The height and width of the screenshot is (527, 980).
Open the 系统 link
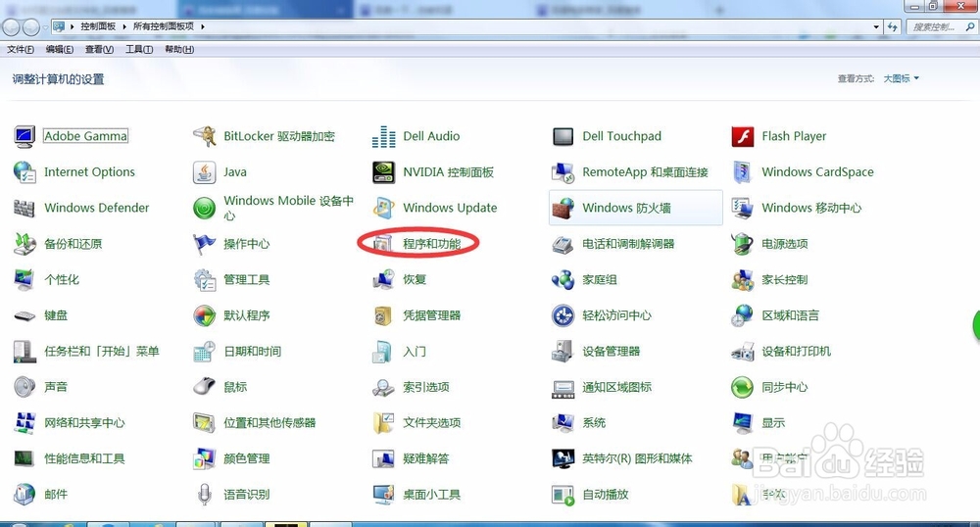pos(594,423)
